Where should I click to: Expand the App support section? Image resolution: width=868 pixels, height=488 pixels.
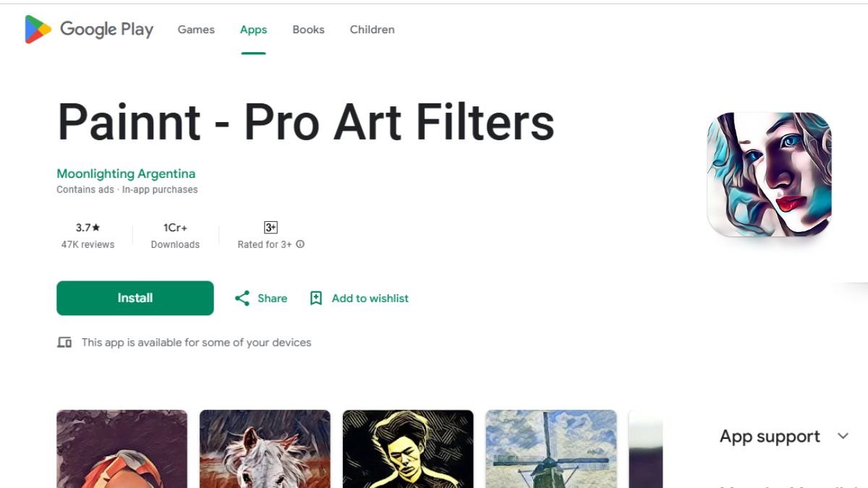pyautogui.click(x=843, y=436)
